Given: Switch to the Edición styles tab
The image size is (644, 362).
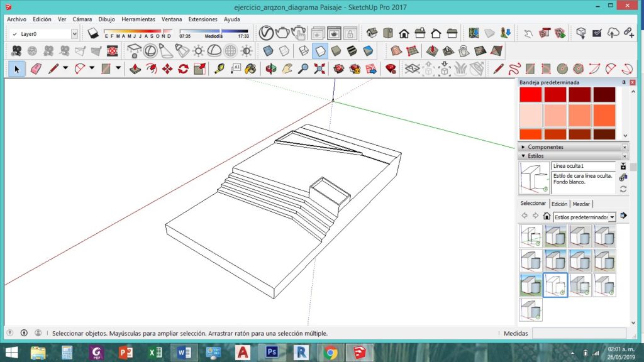Looking at the screenshot, I should point(559,204).
